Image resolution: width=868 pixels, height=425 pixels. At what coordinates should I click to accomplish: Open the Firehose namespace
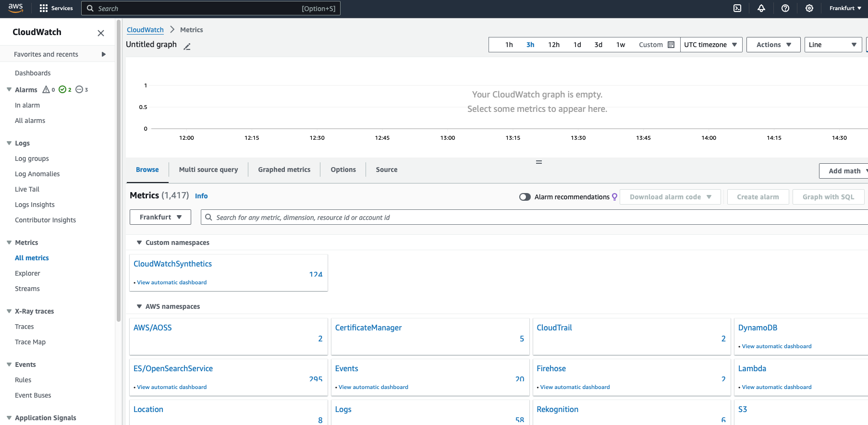click(551, 368)
